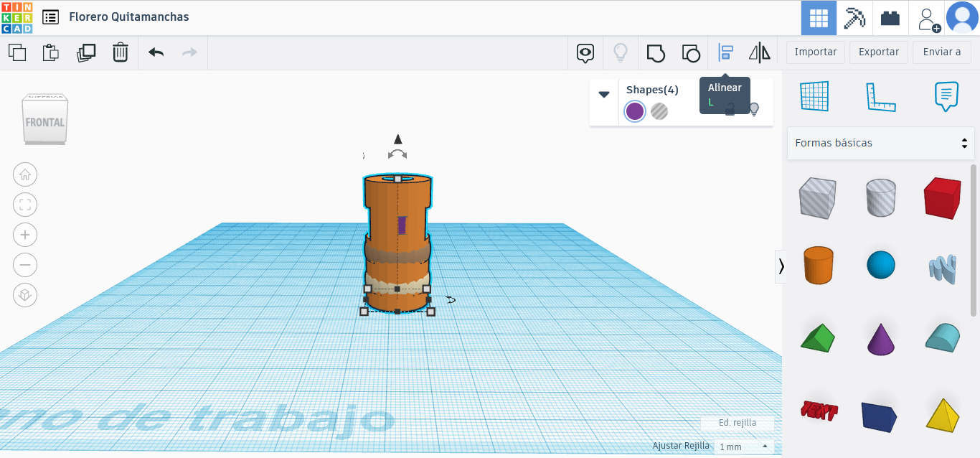
Task: Switch to Bricks mode
Action: [x=890, y=18]
